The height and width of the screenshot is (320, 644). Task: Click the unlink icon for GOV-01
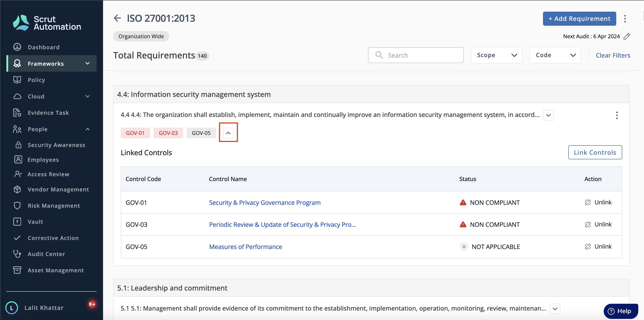(x=587, y=202)
